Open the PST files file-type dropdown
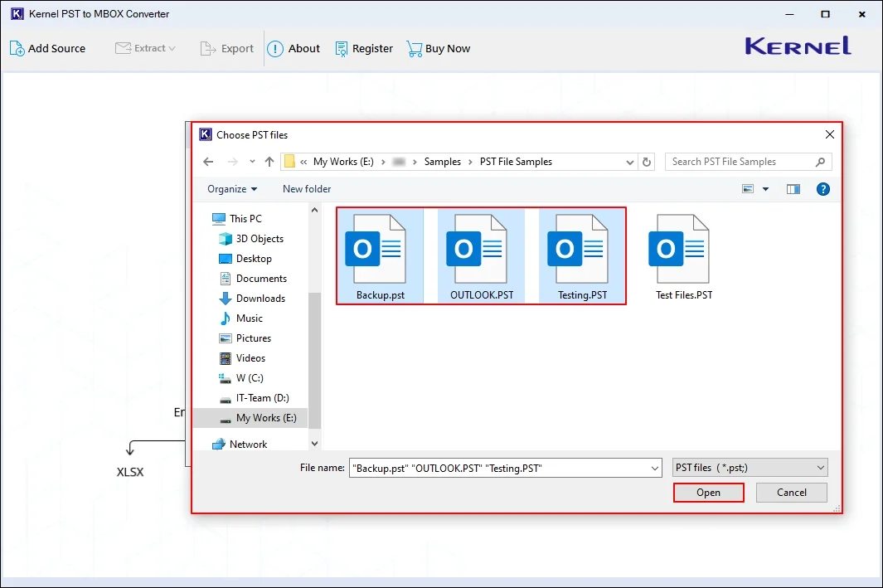 coord(749,467)
